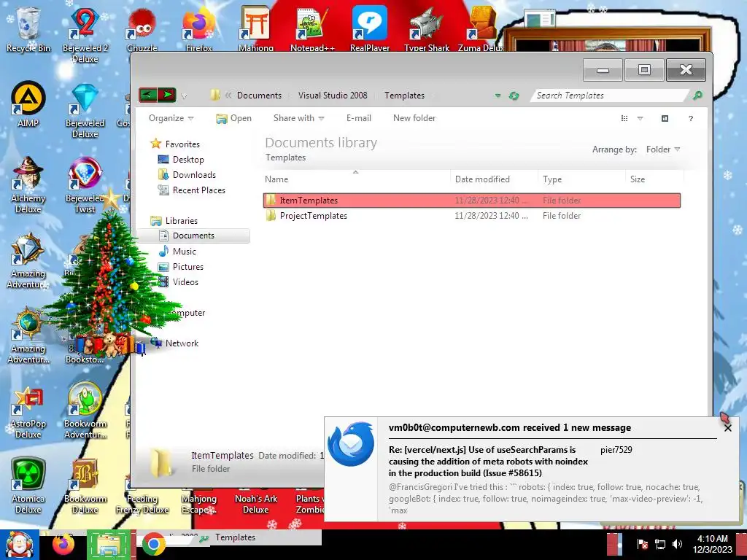Open Bejeweled Twist desktop shortcut
This screenshot has height=560, width=747.
pos(85,184)
